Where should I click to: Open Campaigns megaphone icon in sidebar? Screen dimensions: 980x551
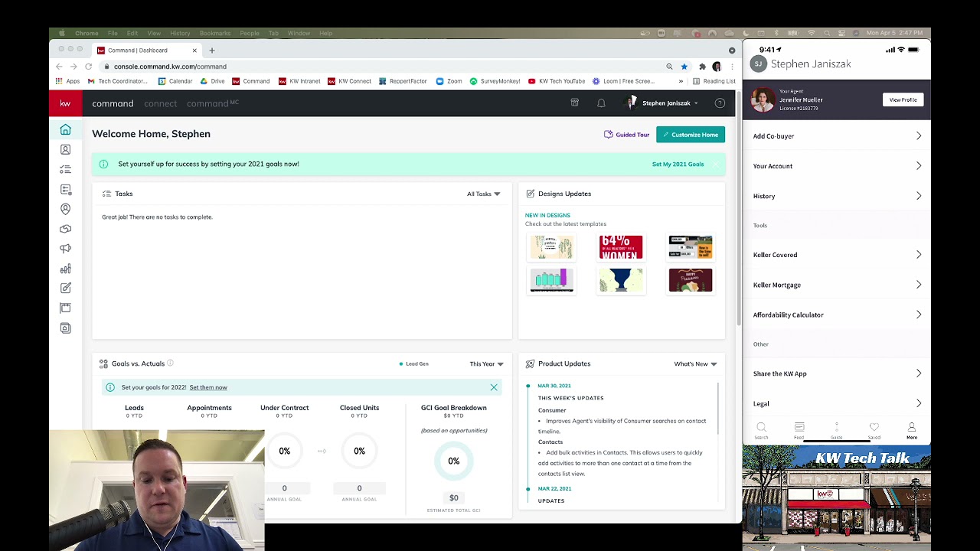(65, 248)
